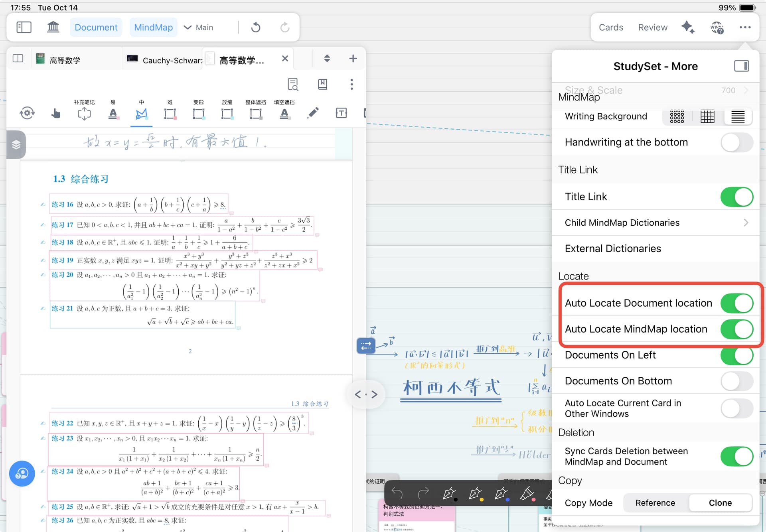Enable Handwriting at the bottom
The width and height of the screenshot is (766, 532).
pos(736,142)
